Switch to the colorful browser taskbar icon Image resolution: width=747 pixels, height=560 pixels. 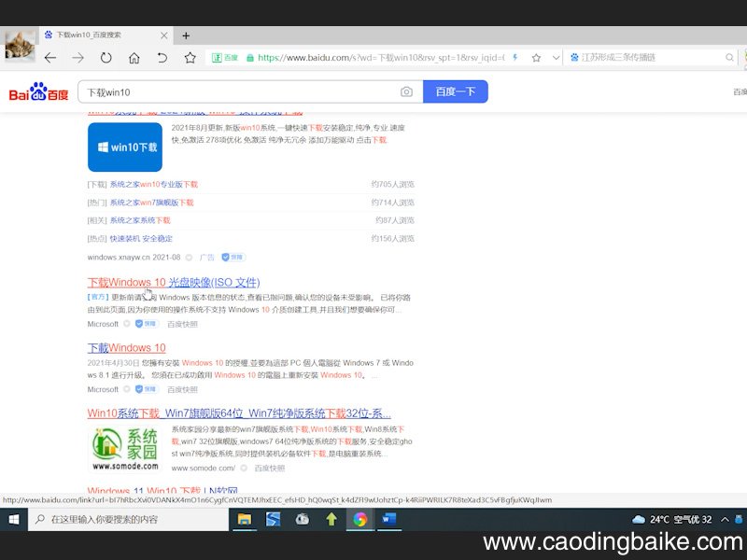(360, 519)
